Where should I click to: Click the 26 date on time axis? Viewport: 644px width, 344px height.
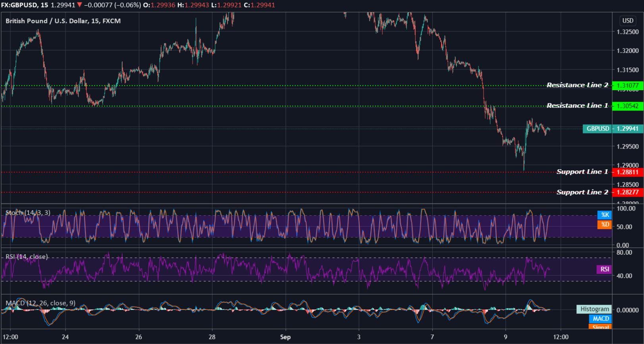(139, 337)
